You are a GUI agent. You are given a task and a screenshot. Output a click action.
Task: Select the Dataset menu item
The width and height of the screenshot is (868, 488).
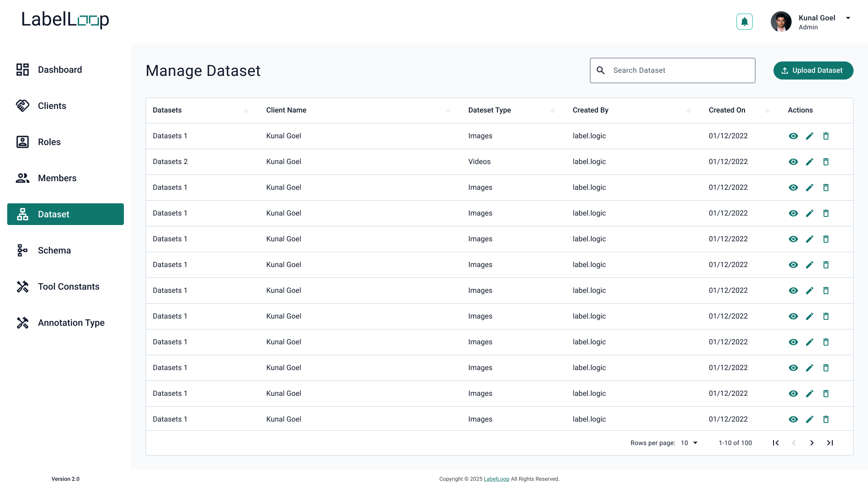click(x=66, y=214)
